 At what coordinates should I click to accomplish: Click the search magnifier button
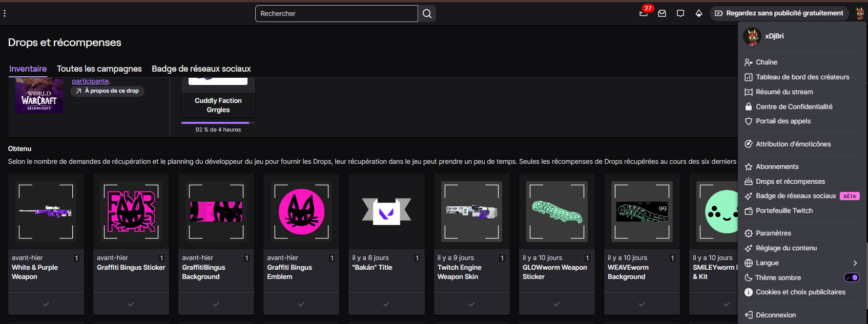427,14
